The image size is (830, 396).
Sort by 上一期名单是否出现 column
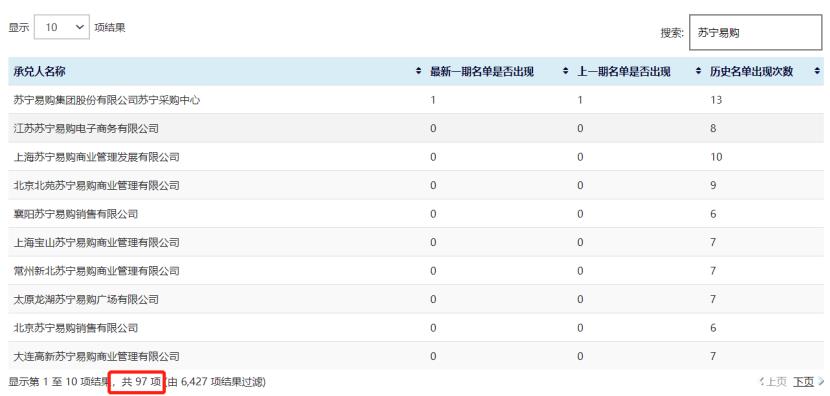638,71
